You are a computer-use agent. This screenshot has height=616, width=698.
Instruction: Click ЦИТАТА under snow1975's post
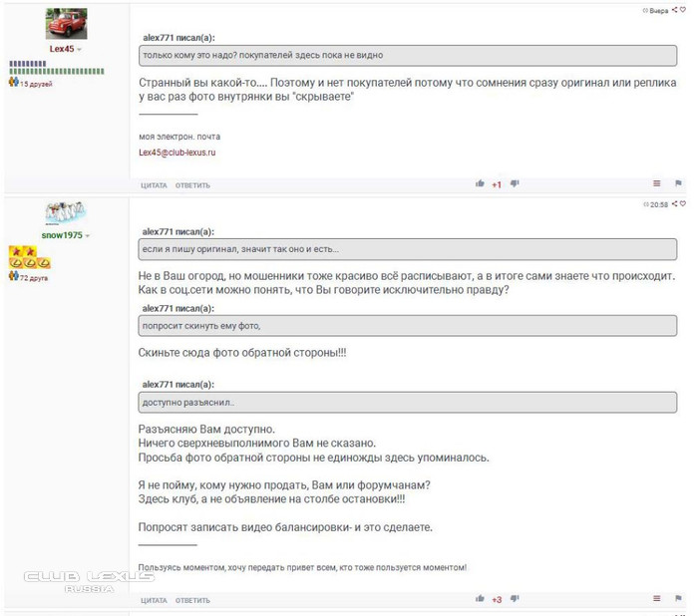[154, 600]
